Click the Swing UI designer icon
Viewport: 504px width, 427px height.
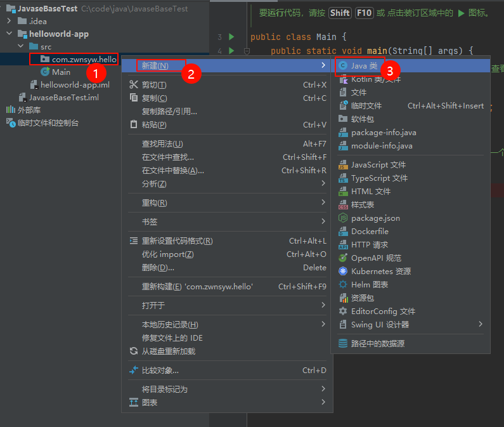[343, 324]
